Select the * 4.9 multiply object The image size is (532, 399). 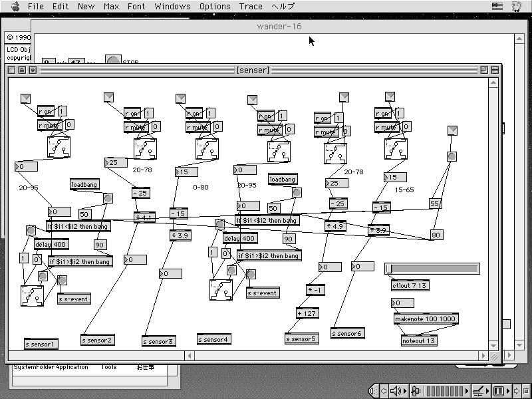click(x=335, y=226)
